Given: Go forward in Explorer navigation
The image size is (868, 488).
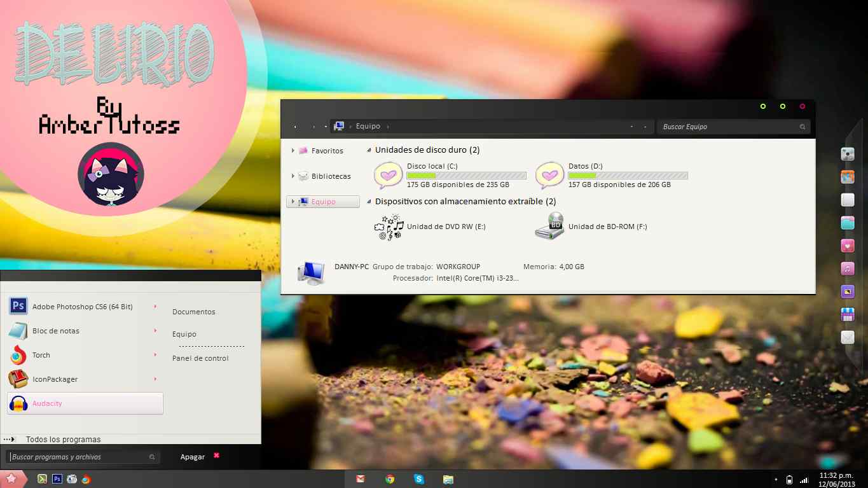Looking at the screenshot, I should 313,127.
